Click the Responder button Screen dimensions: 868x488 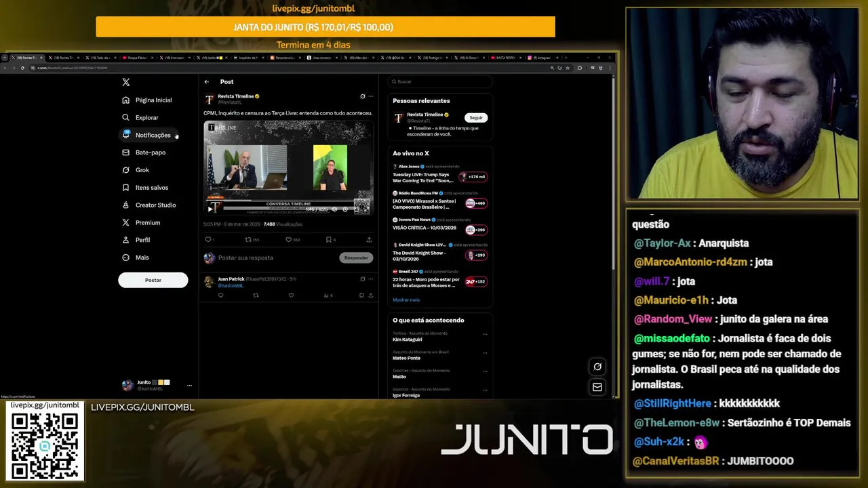click(356, 258)
